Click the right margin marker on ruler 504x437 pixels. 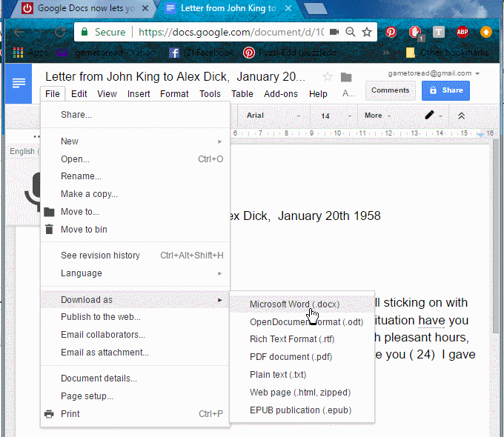coord(480,135)
